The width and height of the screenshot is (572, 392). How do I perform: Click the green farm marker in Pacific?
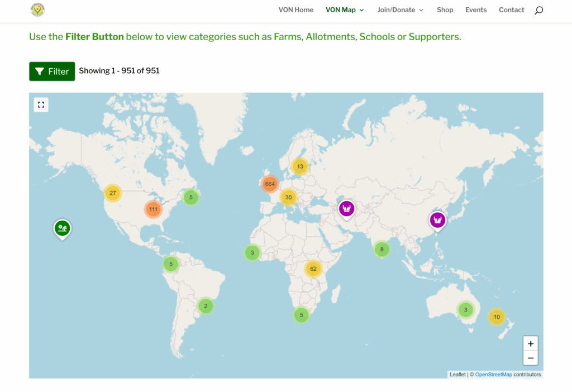coord(62,228)
